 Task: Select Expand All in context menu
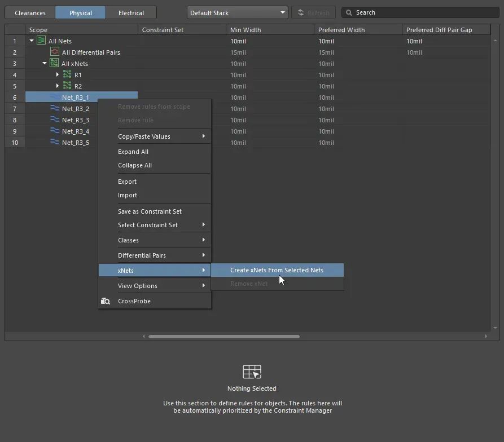(x=155, y=152)
